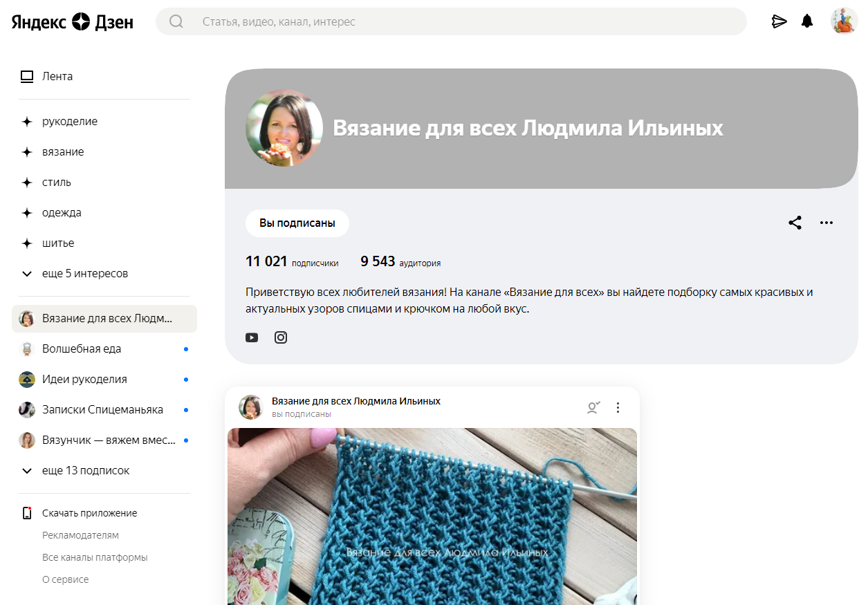The height and width of the screenshot is (605, 868).
Task: Click 'Скачать приложение' link
Action: (89, 513)
